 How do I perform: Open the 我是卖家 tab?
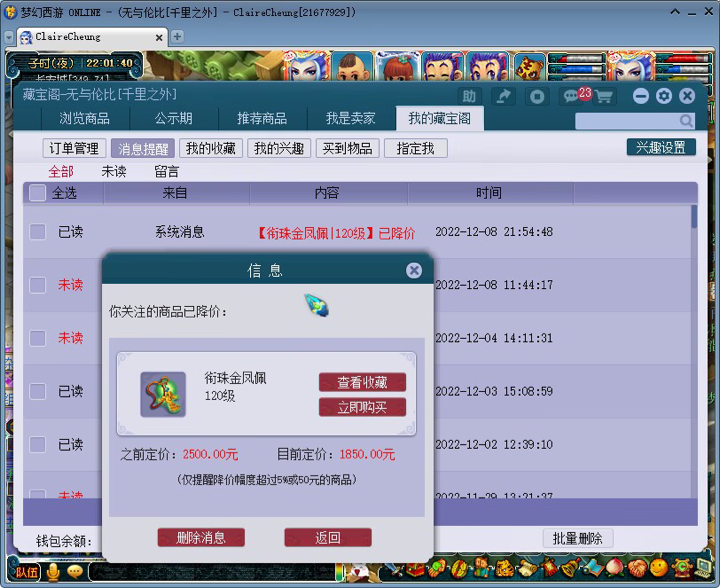[350, 118]
